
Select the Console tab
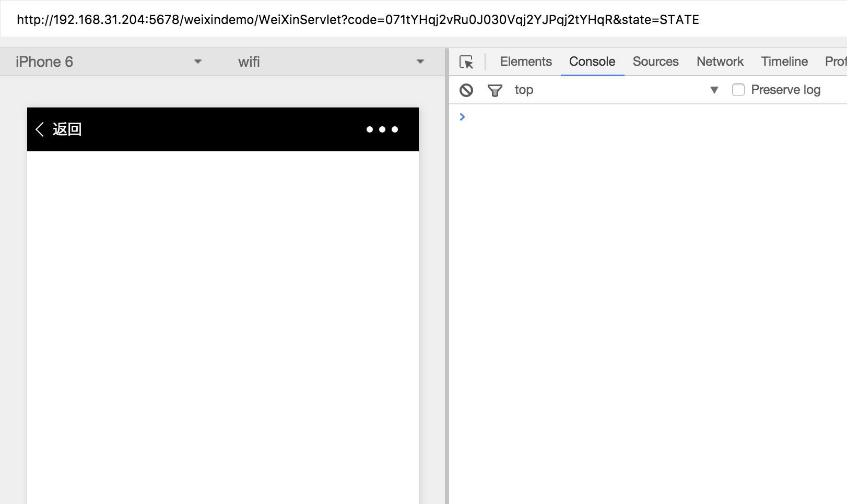[592, 62]
